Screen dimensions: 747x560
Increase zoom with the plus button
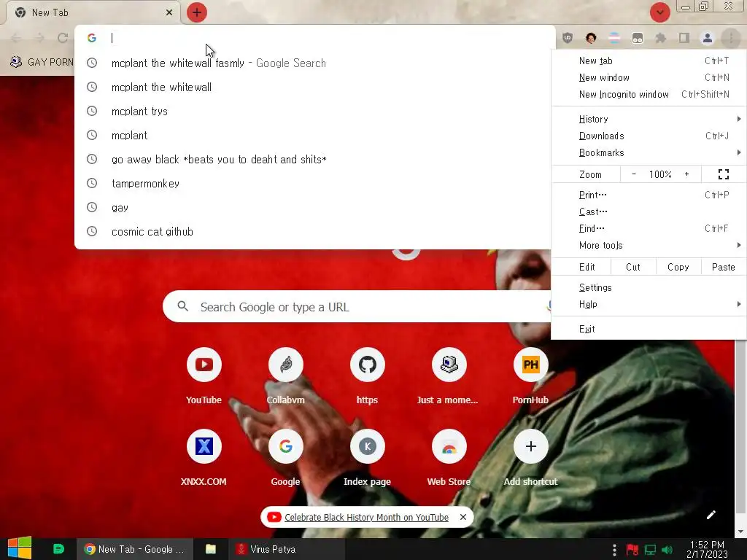click(686, 174)
